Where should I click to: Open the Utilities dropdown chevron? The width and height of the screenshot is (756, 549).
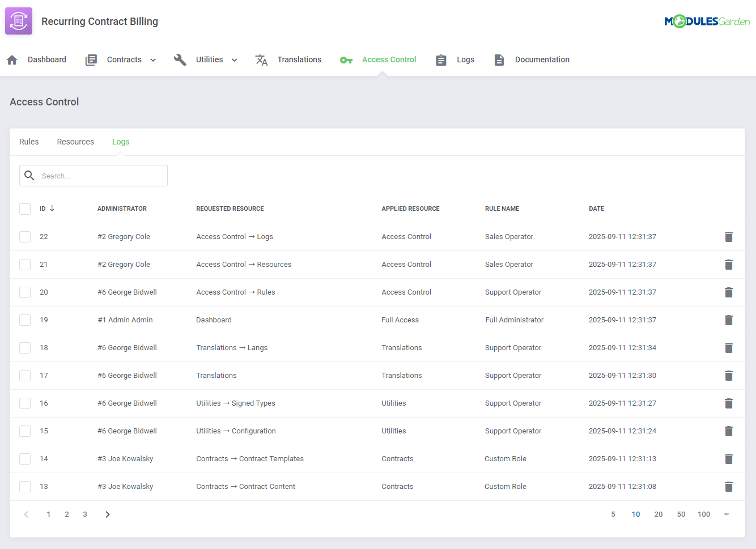pyautogui.click(x=233, y=59)
